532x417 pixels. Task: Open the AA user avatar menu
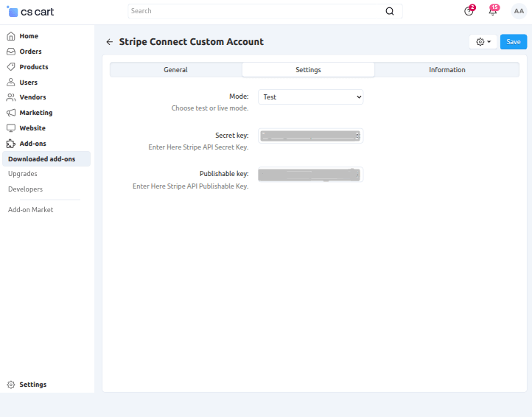pos(519,11)
